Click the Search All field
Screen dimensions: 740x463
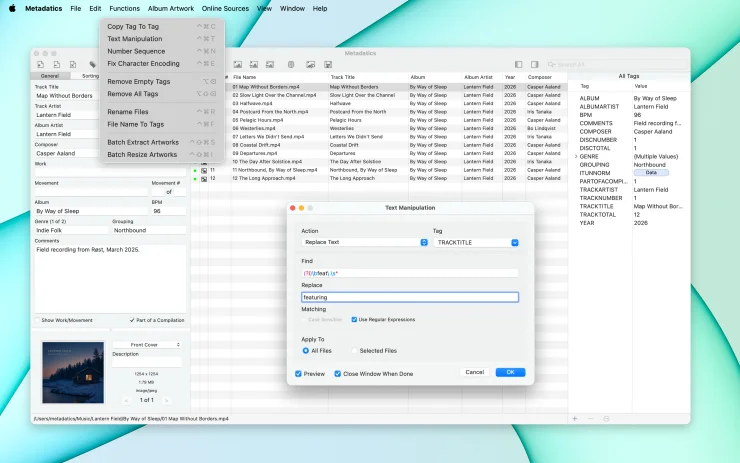coord(616,64)
